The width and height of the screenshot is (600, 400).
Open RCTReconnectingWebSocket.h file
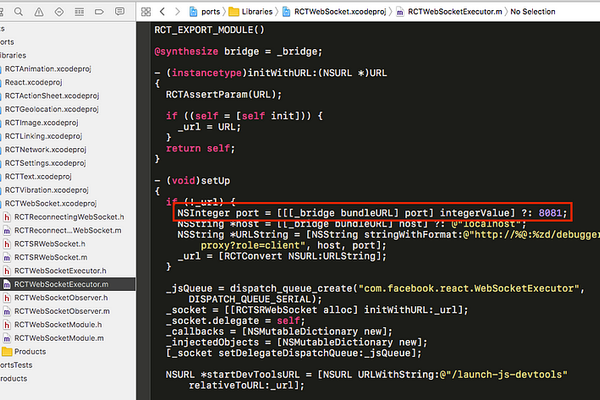point(69,217)
